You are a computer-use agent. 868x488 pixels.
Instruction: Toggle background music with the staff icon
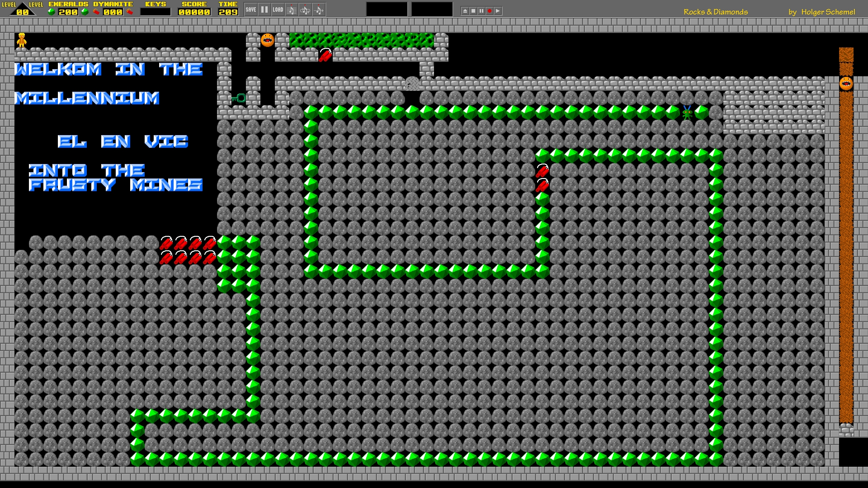[x=292, y=9]
